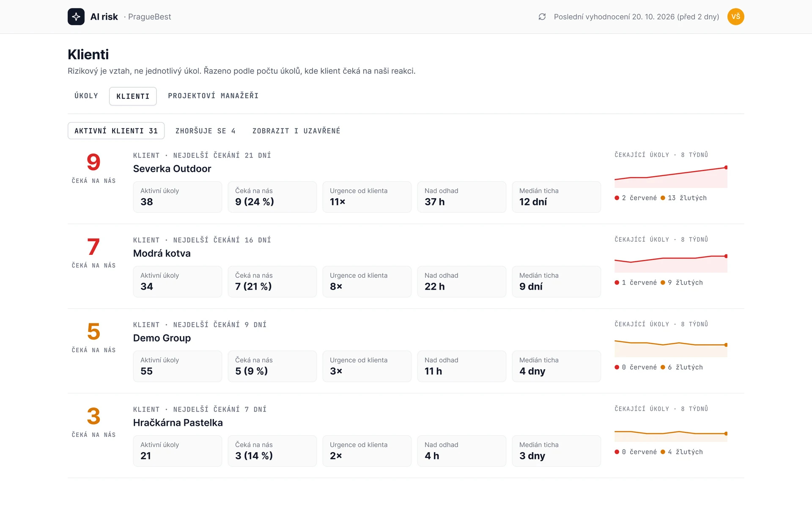Click the orange 3 waiting count
The width and height of the screenshot is (812, 508).
(93, 416)
